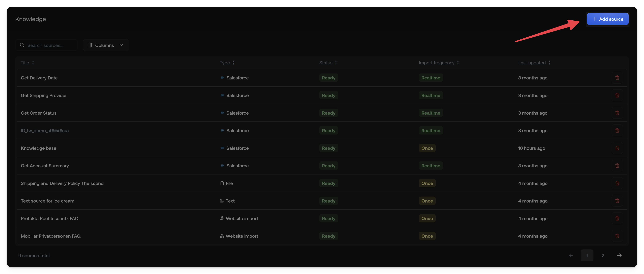Click the Add source button
644x274 pixels.
coord(608,19)
